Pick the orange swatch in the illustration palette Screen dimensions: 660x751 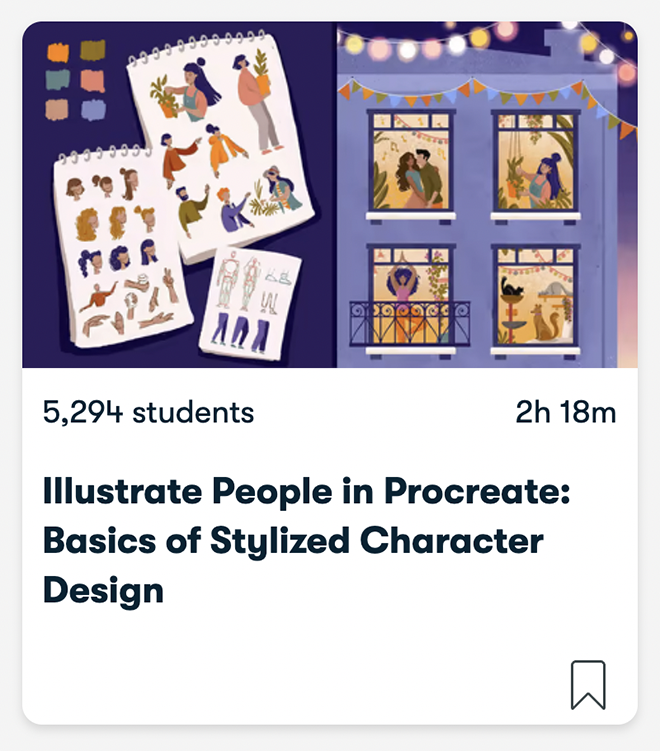pyautogui.click(x=58, y=52)
